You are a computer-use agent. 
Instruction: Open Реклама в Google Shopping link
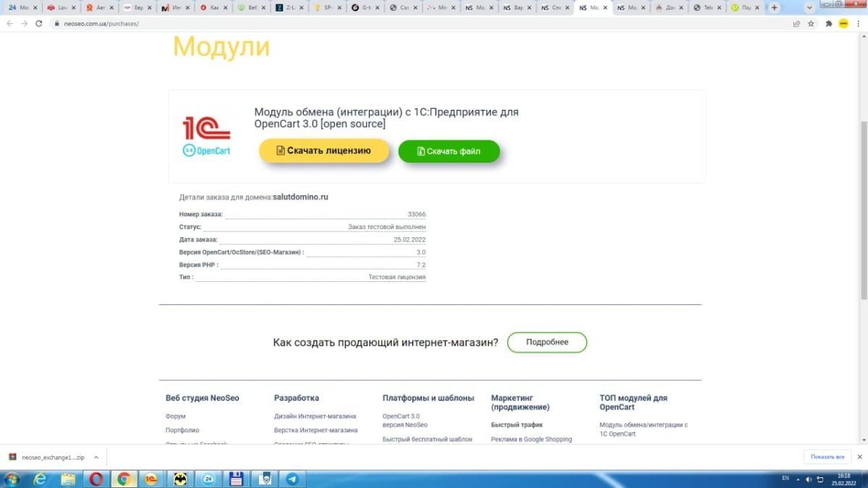click(532, 439)
